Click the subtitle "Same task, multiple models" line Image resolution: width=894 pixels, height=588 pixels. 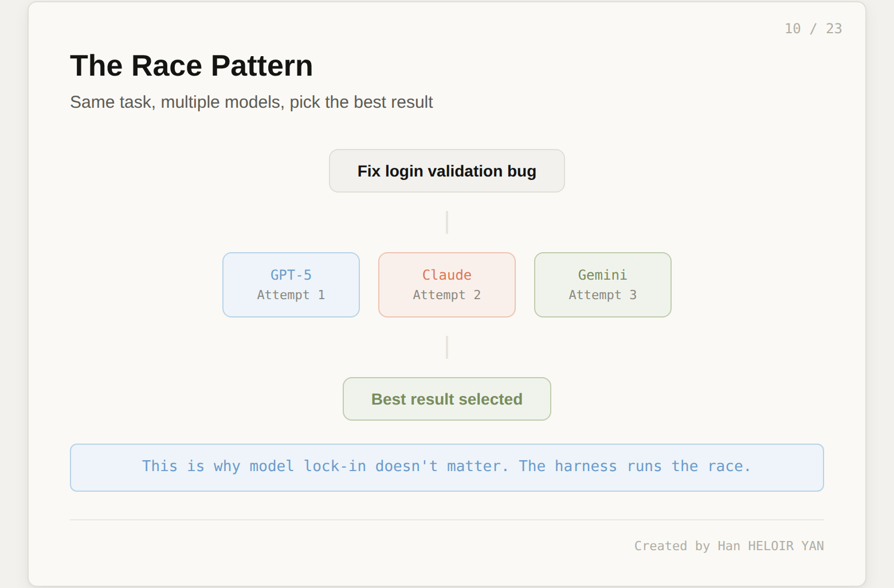tap(251, 102)
